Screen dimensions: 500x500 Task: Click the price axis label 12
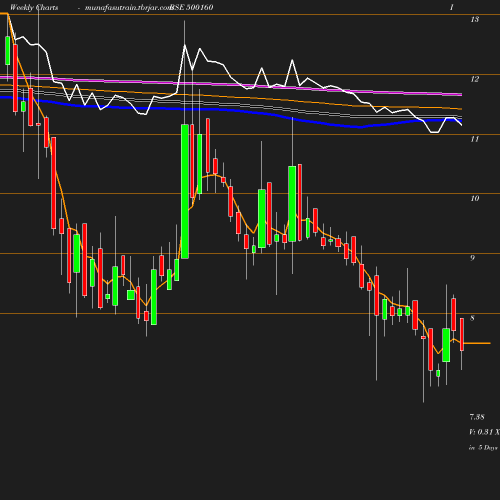[x=475, y=79]
